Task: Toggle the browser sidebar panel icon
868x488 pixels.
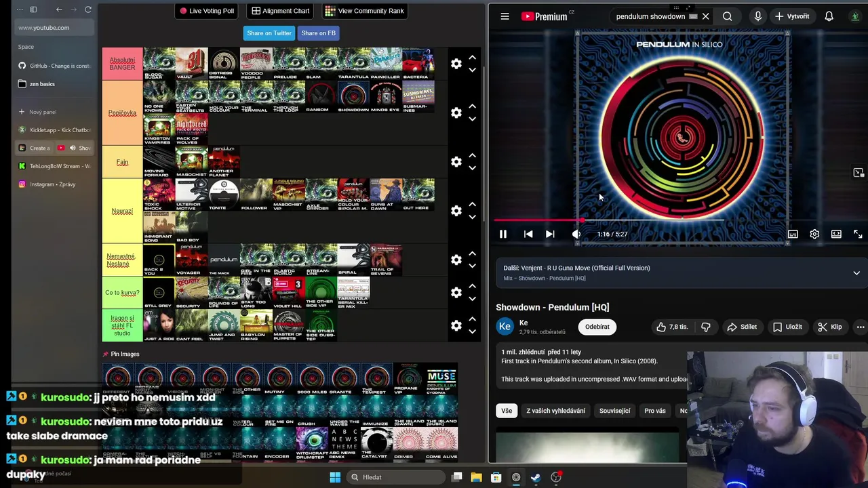Action: (33, 9)
